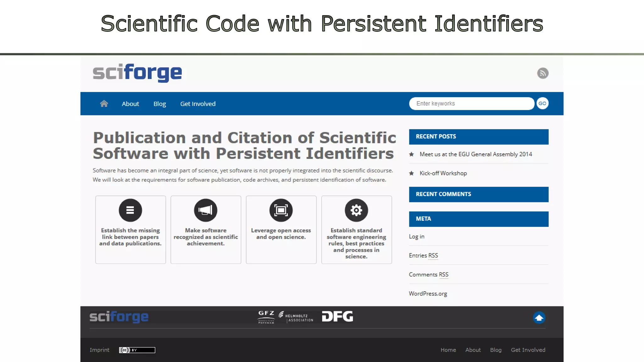Open Get Involved in top navigation
Viewport: 644px width, 362px height.
[198, 104]
